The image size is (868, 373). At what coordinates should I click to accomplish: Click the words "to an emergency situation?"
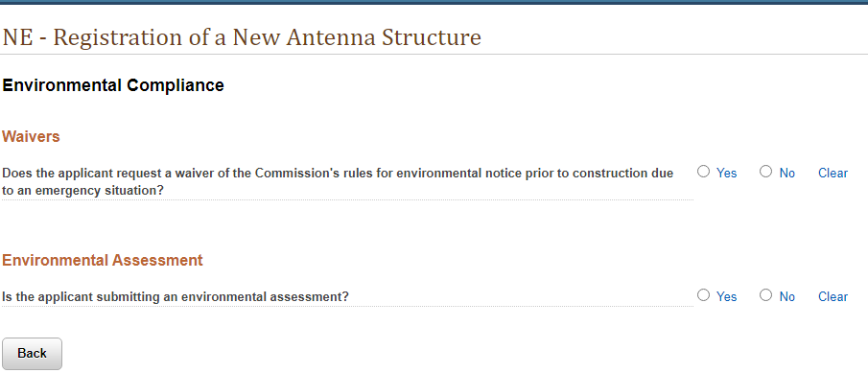83,191
